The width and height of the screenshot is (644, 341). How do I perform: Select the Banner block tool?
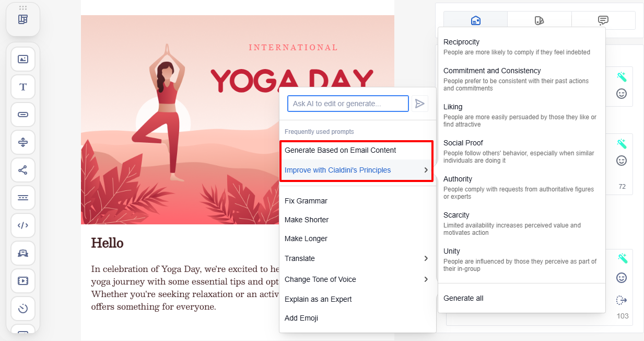[23, 253]
